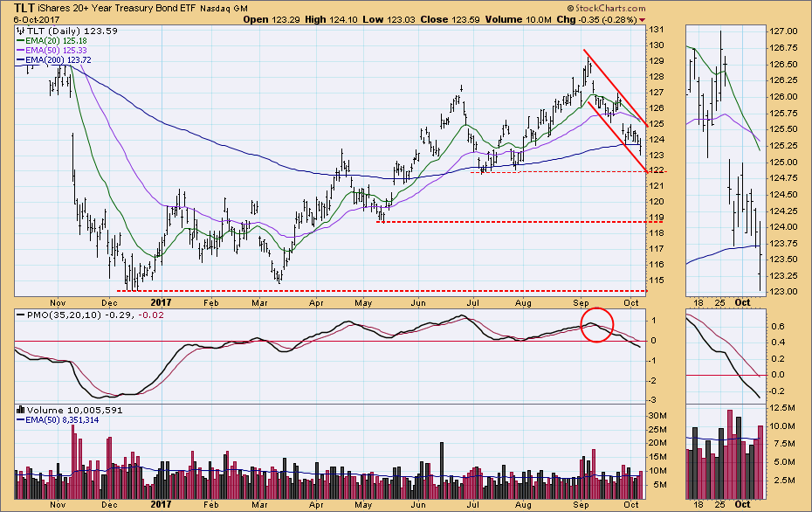Click the Volume 10,005,591 legend label
Screen dimensions: 812x512
(70, 410)
